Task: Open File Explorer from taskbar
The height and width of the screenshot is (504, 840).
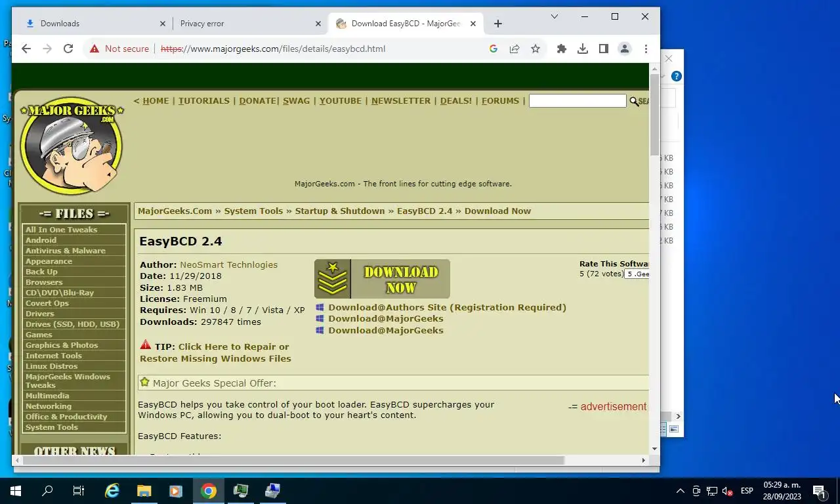Action: pyautogui.click(x=144, y=490)
